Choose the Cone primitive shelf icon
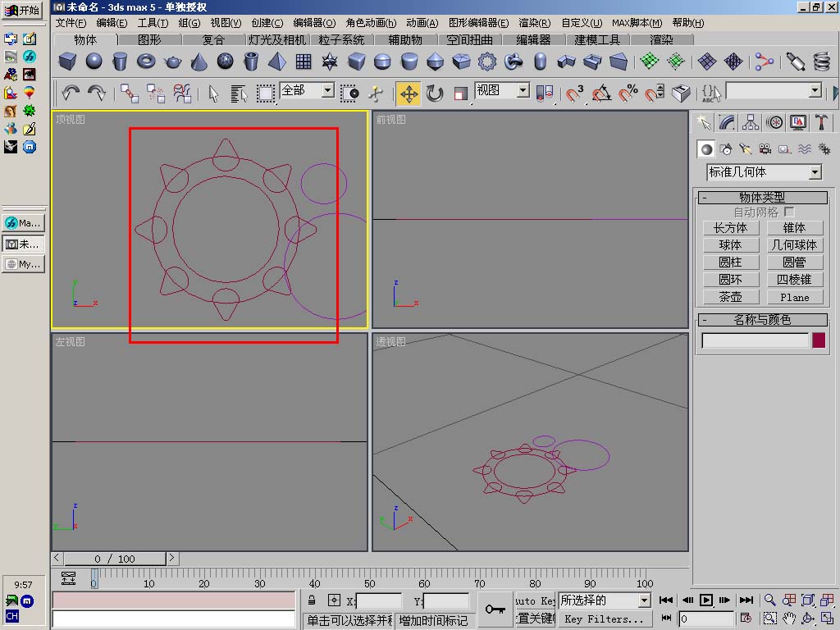Image resolution: width=840 pixels, height=630 pixels. click(x=199, y=61)
